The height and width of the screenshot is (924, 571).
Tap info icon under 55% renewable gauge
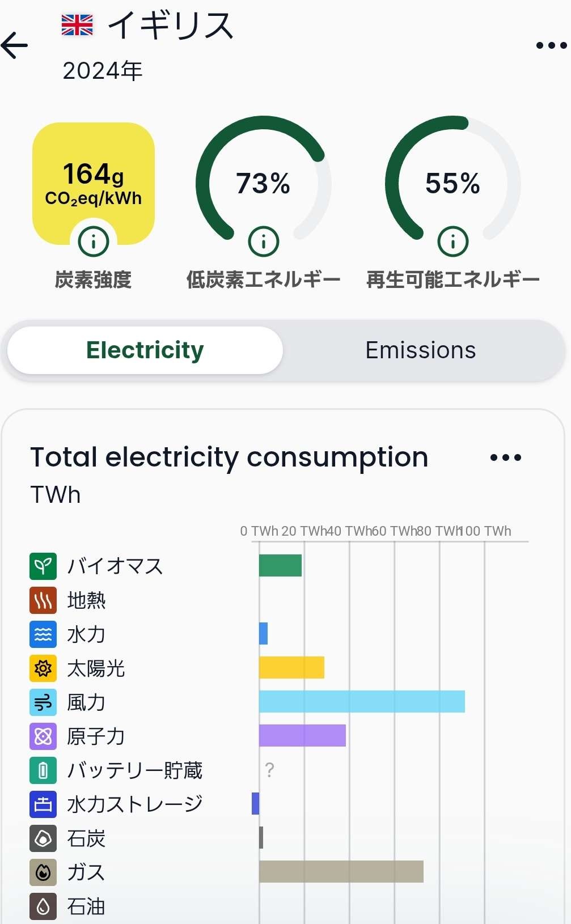pyautogui.click(x=453, y=242)
